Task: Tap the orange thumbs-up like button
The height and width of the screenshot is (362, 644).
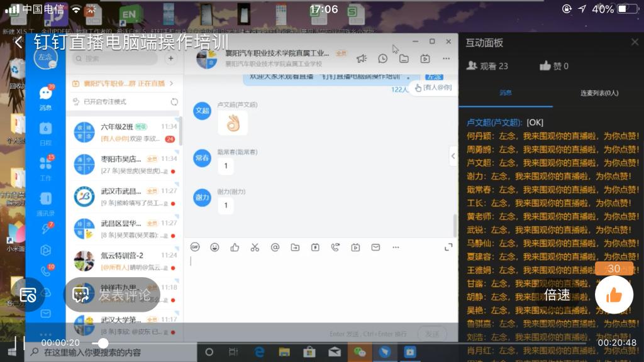Action: 614,295
